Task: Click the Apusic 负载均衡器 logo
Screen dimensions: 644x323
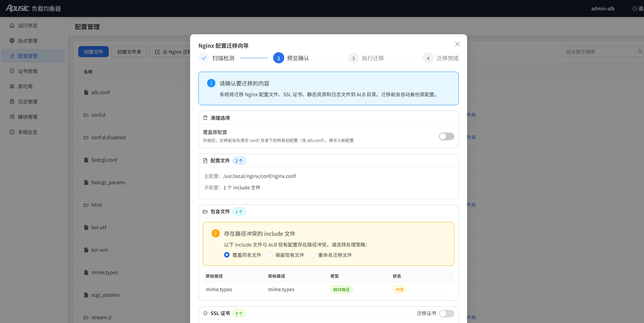Action: coord(33,8)
